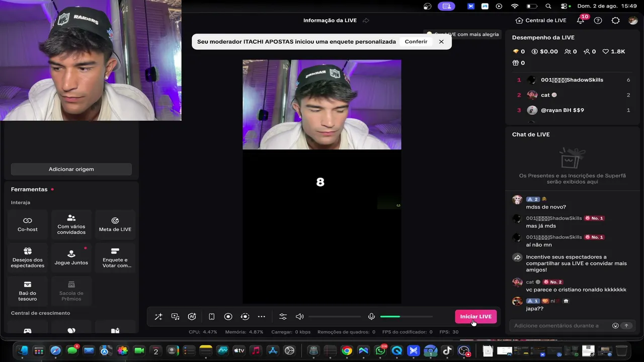Open Finder in the Dock

point(23,351)
